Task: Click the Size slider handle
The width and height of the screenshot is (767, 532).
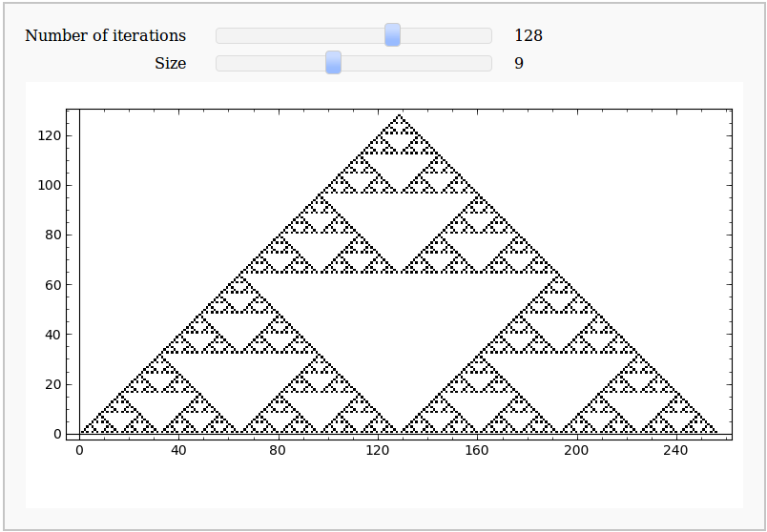Action: click(333, 63)
